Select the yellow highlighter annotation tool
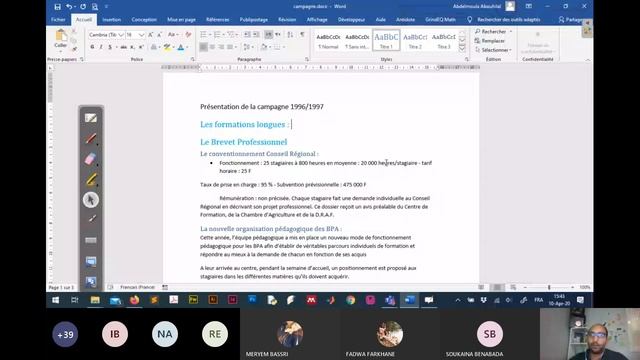The width and height of the screenshot is (640, 360). (91, 179)
